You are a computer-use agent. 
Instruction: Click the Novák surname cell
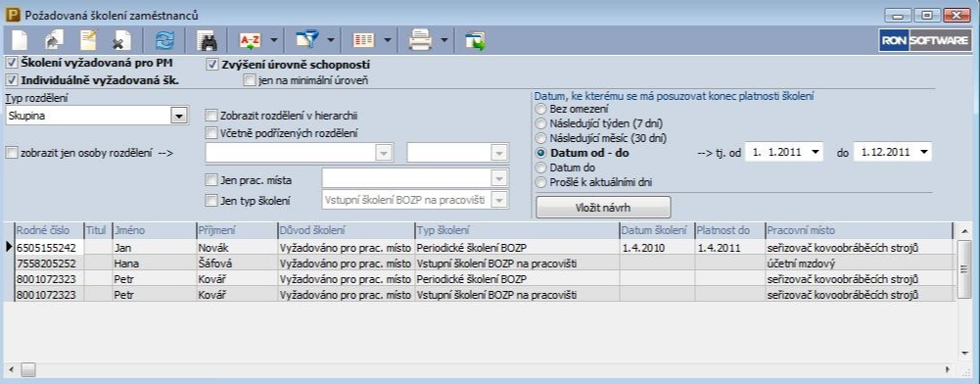[236, 248]
